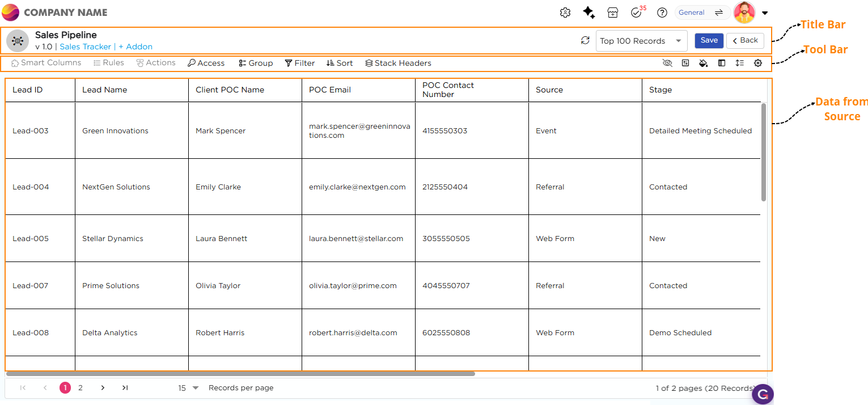Viewport: 868px width, 405px height.
Task: Open tasks icon with 35 badge
Action: 637,12
